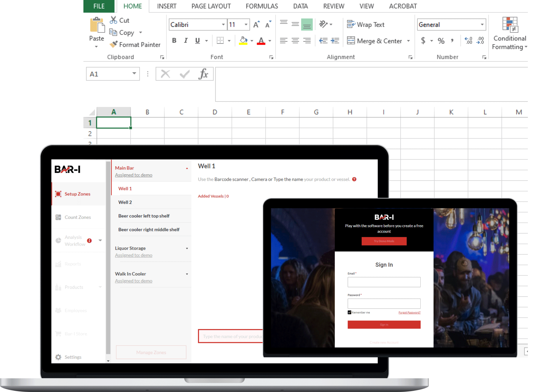This screenshot has height=392, width=538.
Task: Toggle the Remember me checkbox
Action: [349, 312]
